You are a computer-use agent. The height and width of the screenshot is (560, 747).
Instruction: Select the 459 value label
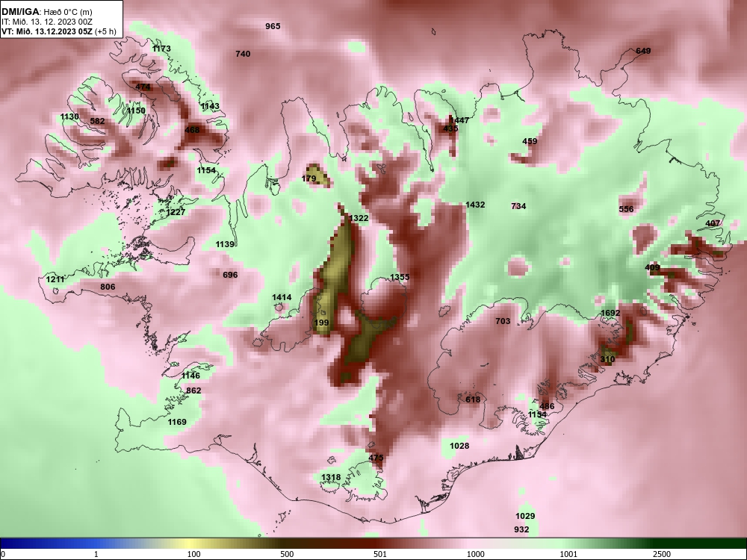point(530,141)
